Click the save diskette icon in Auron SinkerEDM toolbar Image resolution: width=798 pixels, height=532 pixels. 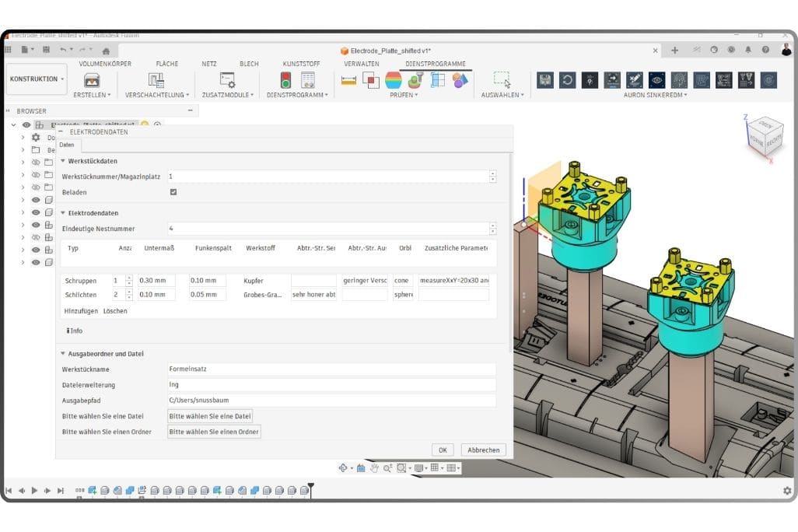point(545,80)
